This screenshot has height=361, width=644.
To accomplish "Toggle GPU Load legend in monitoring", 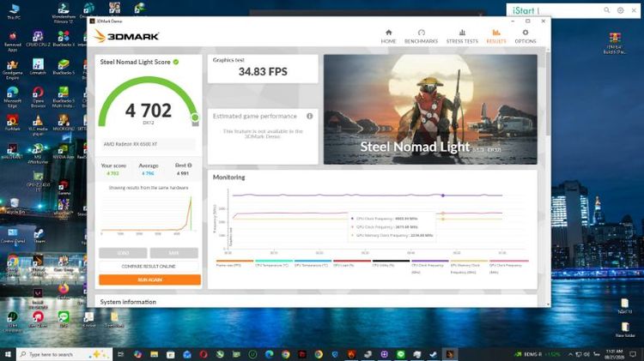I will [x=351, y=263].
